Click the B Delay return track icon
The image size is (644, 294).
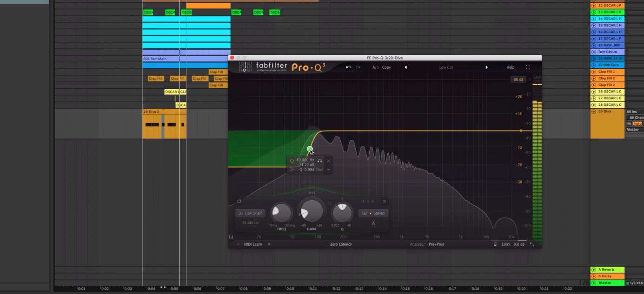[594, 276]
